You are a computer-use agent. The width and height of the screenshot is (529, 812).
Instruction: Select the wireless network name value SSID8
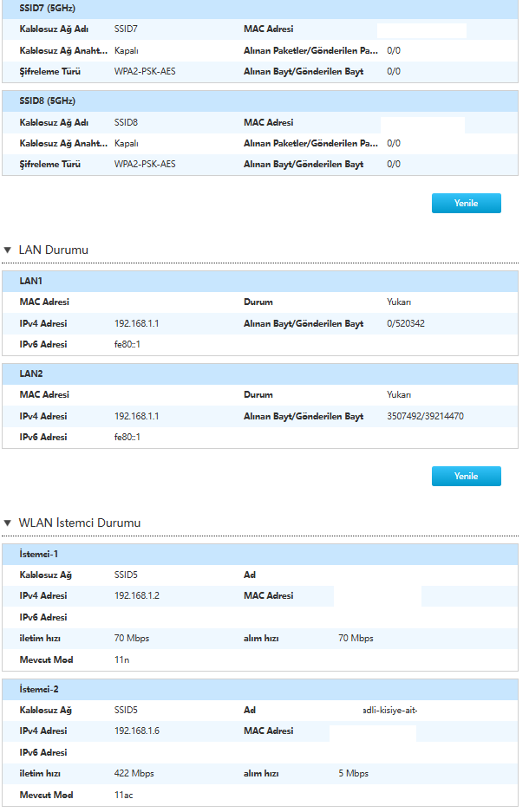(x=126, y=123)
